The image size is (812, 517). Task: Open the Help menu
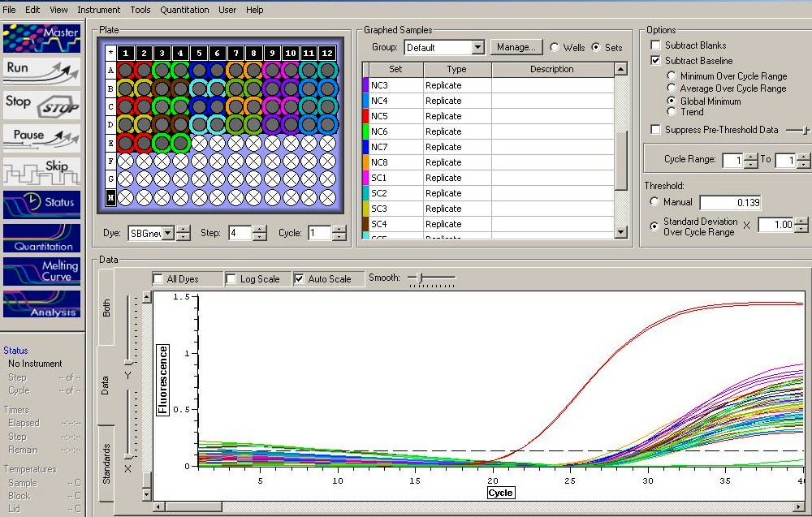coord(254,9)
